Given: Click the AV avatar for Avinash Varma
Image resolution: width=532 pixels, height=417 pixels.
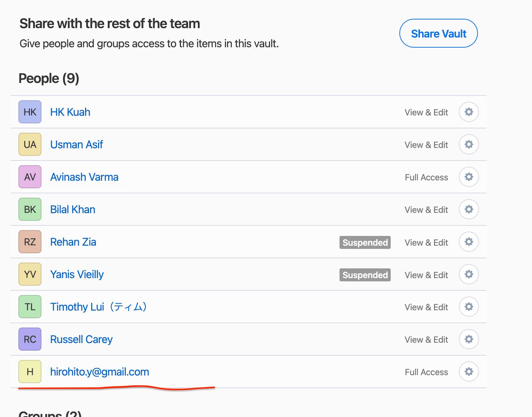Looking at the screenshot, I should click(30, 177).
